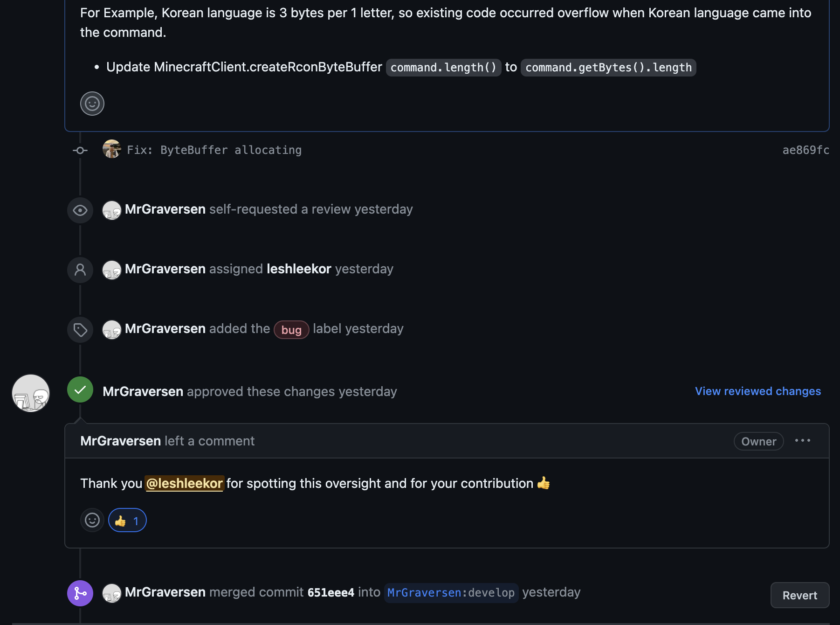Click the eye review-request icon
The height and width of the screenshot is (625, 840).
point(80,210)
